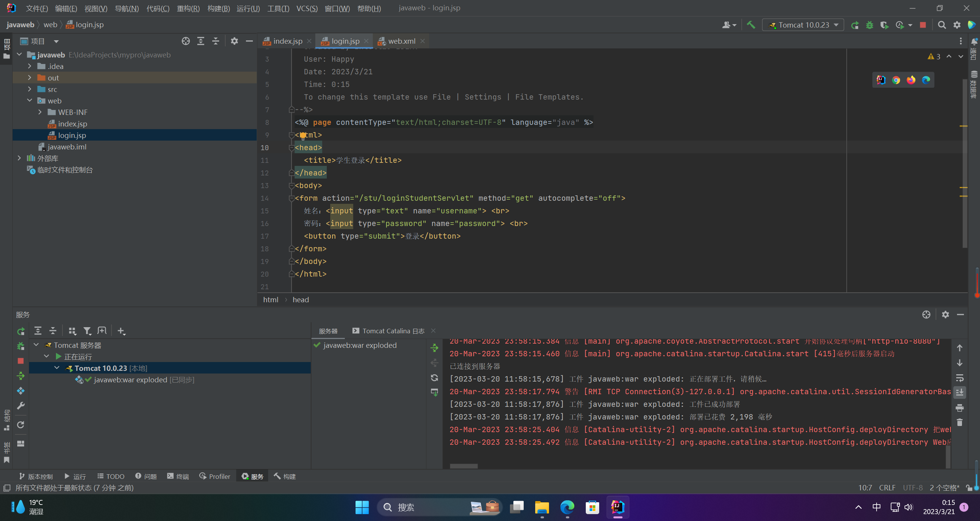Toggle soft-wrap in log console
Screen dimensions: 980x521
click(960, 378)
